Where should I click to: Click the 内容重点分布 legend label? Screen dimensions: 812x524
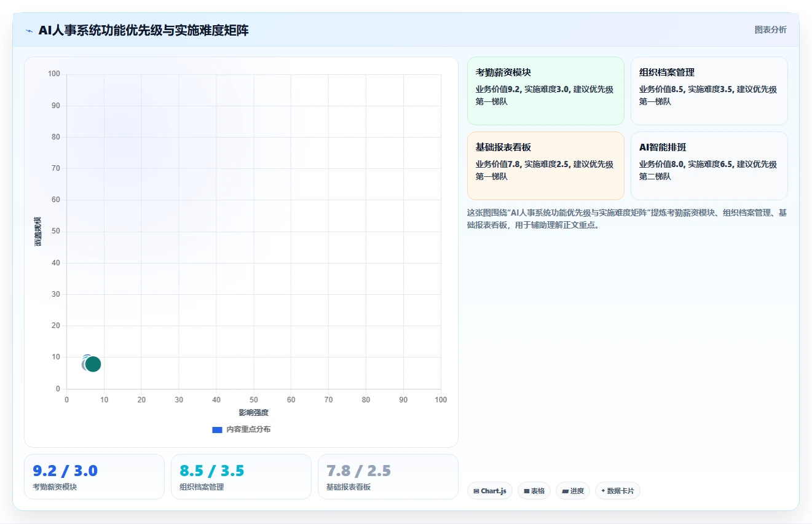click(x=248, y=429)
